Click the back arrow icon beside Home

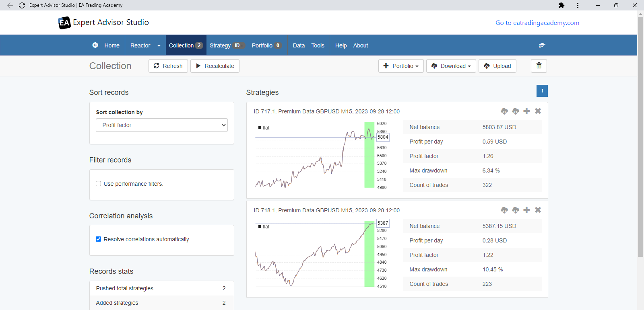(x=95, y=45)
